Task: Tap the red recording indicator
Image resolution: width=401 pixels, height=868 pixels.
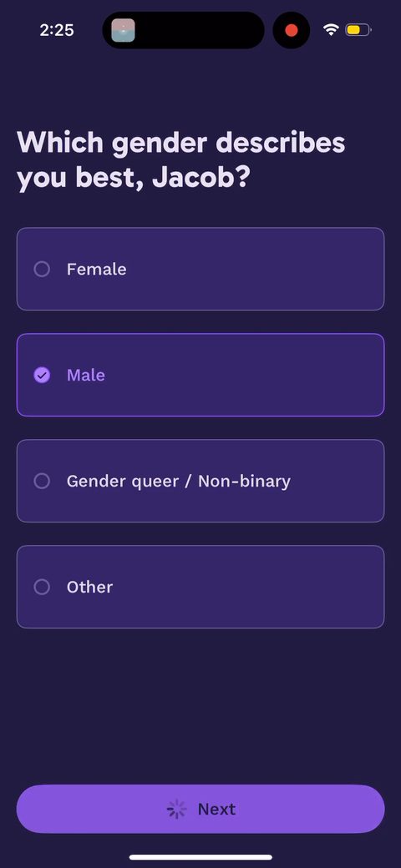Action: [292, 30]
